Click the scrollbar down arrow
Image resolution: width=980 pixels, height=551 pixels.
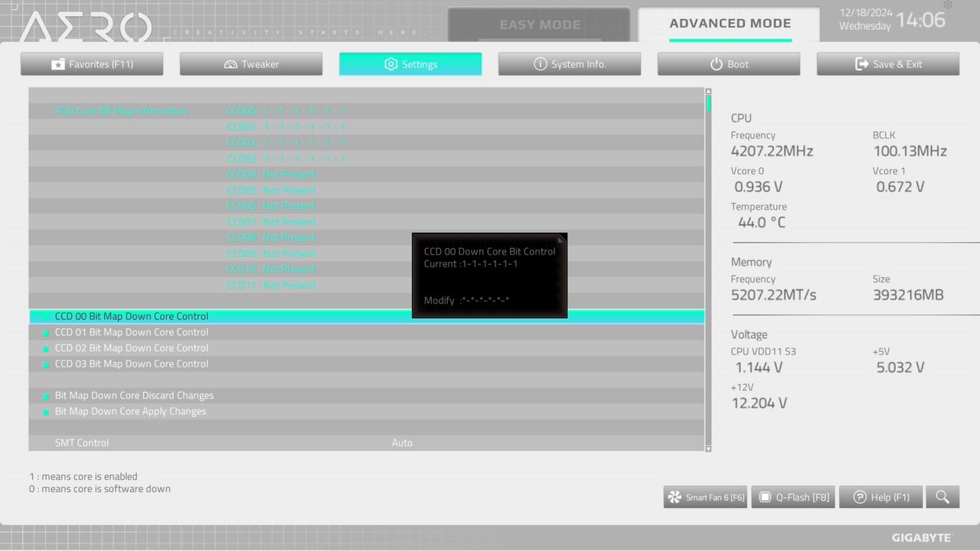coord(708,448)
